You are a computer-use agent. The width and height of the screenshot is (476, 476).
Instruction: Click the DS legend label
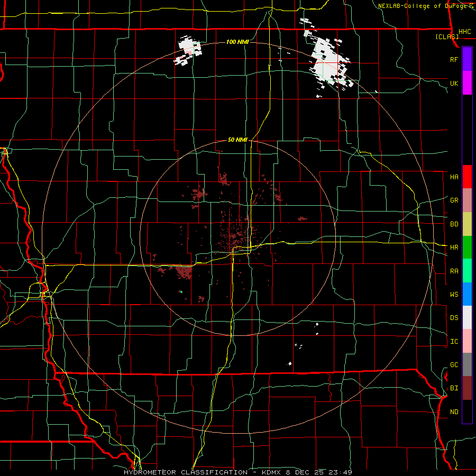point(454,318)
